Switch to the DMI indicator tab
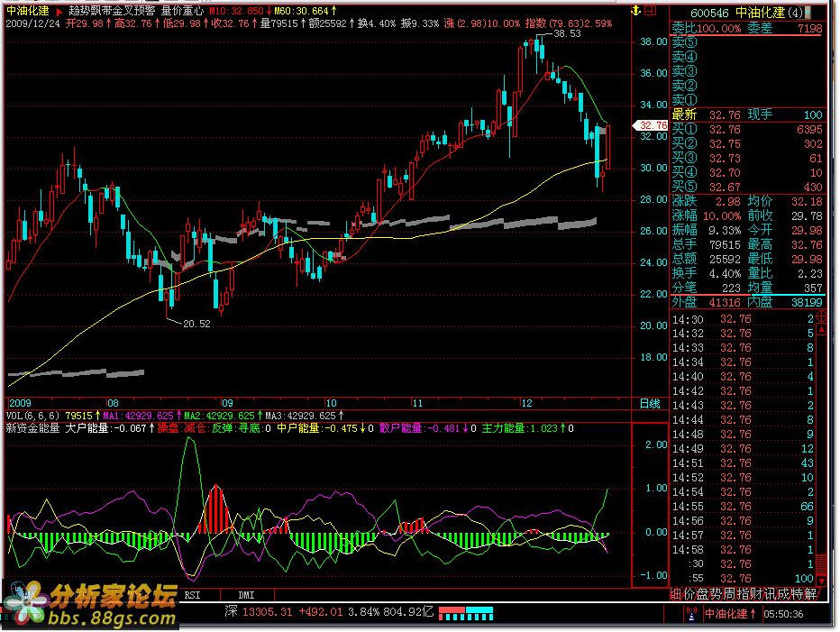The width and height of the screenshot is (840, 632). pyautogui.click(x=246, y=596)
